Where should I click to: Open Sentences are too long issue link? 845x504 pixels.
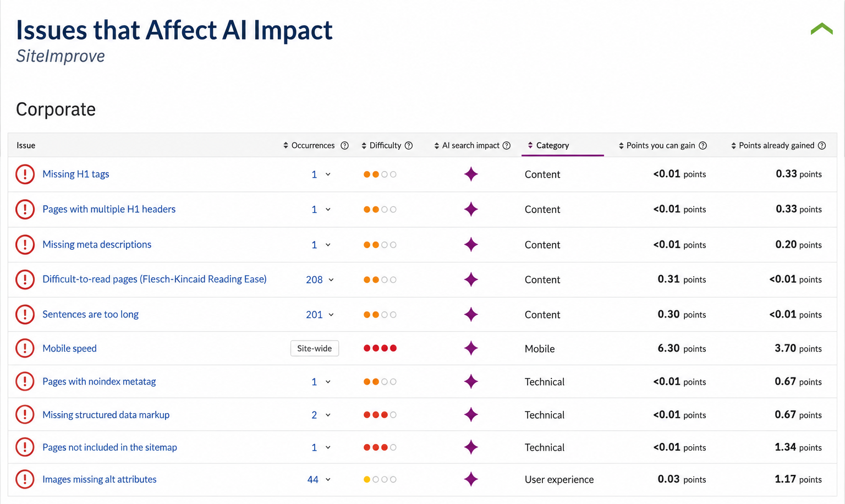click(90, 314)
